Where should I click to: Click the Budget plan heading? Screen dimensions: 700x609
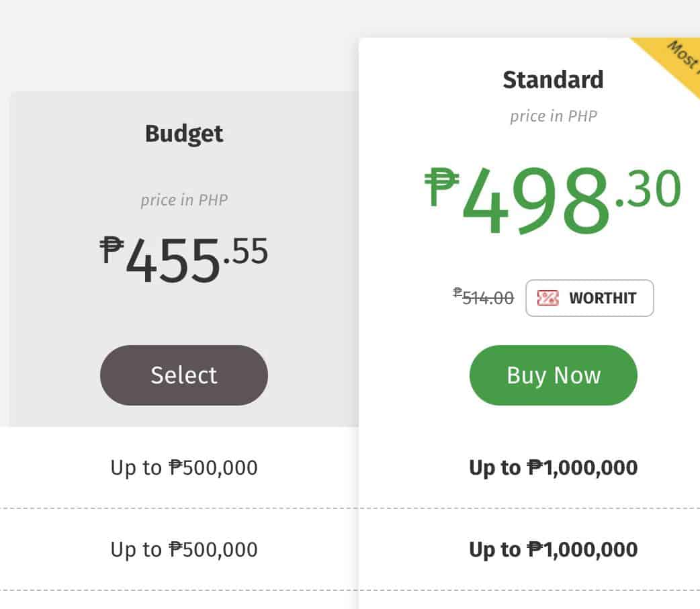(x=184, y=134)
